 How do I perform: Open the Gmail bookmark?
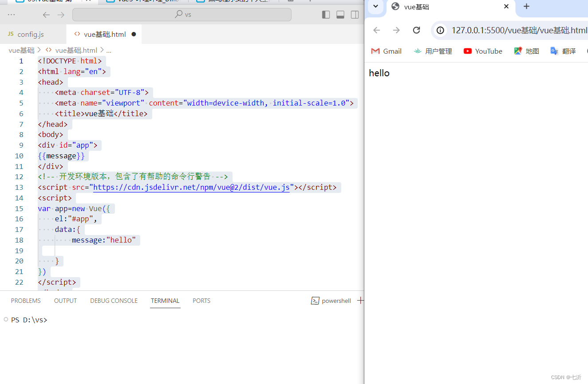[x=386, y=51]
